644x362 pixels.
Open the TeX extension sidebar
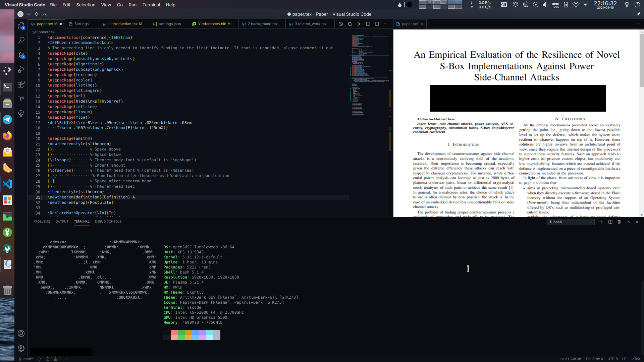click(21, 98)
